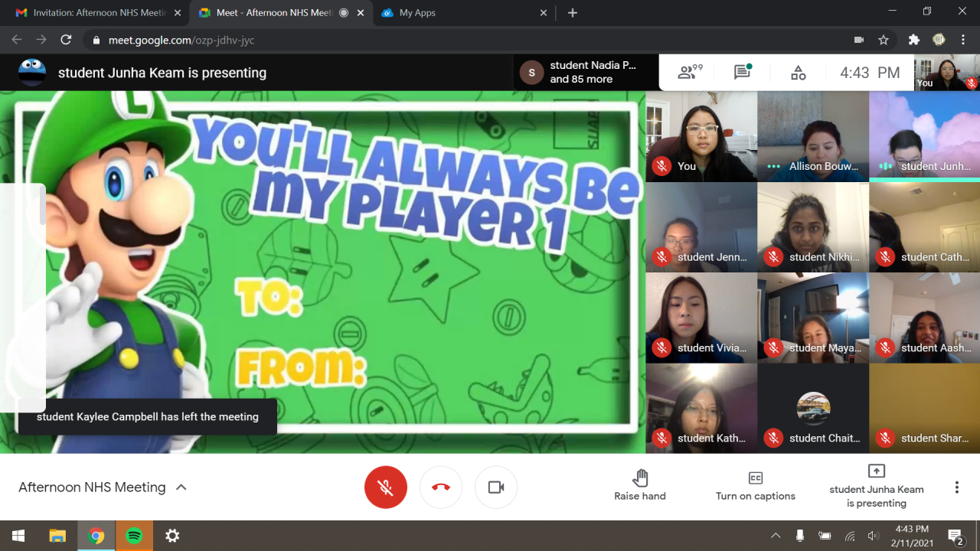The height and width of the screenshot is (551, 980).
Task: Select student Maya... video tile
Action: pos(813,318)
